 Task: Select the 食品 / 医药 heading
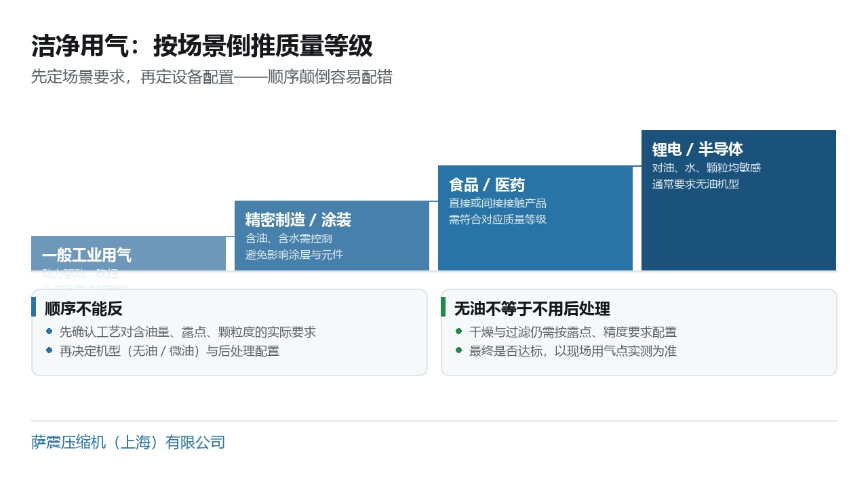(486, 185)
